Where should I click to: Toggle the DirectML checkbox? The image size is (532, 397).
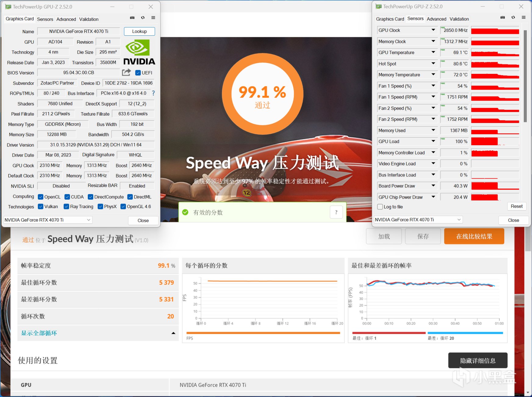pyautogui.click(x=130, y=197)
